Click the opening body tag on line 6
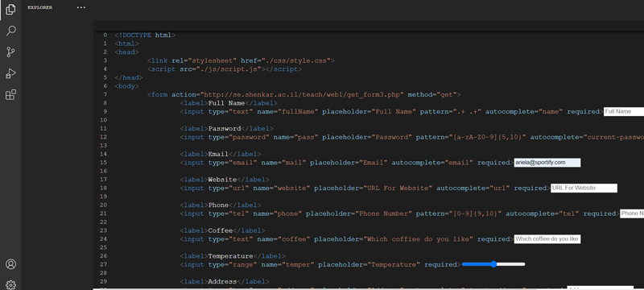The width and height of the screenshot is (644, 290). pyautogui.click(x=127, y=86)
